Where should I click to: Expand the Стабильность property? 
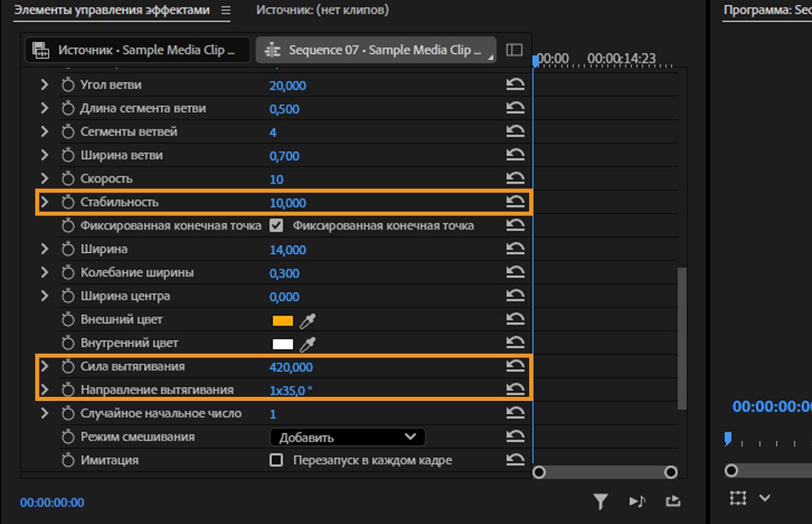click(45, 202)
